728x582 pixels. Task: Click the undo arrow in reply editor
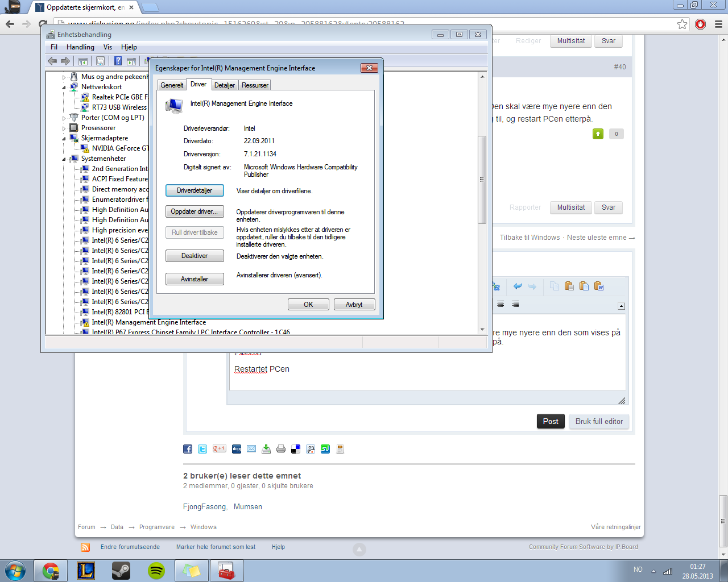tap(518, 286)
